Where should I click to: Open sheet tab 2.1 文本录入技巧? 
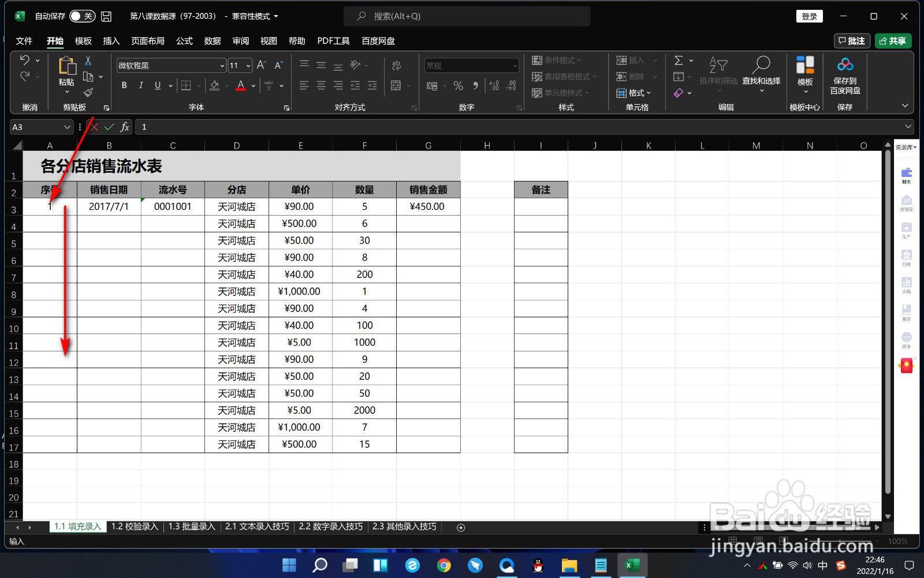(257, 527)
